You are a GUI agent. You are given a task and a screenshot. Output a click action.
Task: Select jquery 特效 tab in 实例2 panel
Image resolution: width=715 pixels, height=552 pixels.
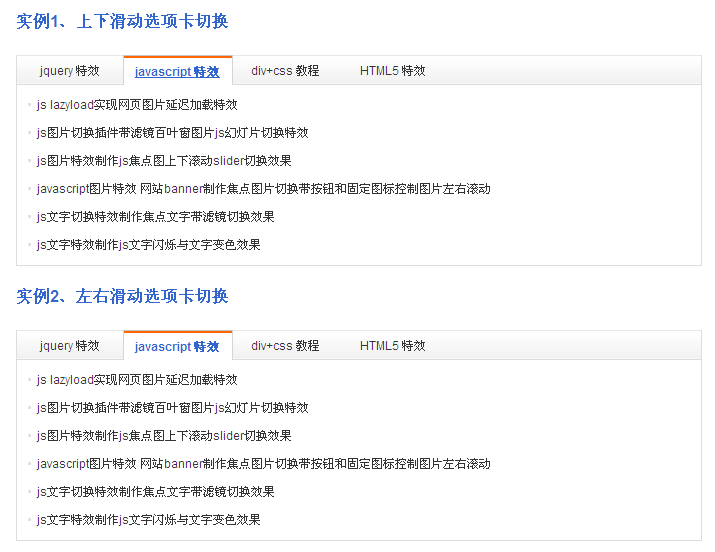click(x=69, y=346)
